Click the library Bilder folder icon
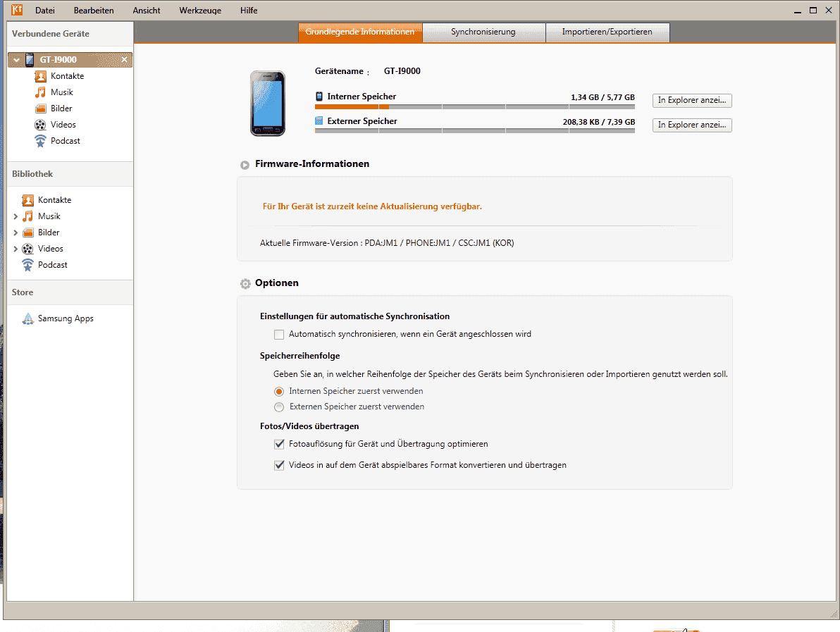Image resolution: width=840 pixels, height=632 pixels. (x=28, y=233)
